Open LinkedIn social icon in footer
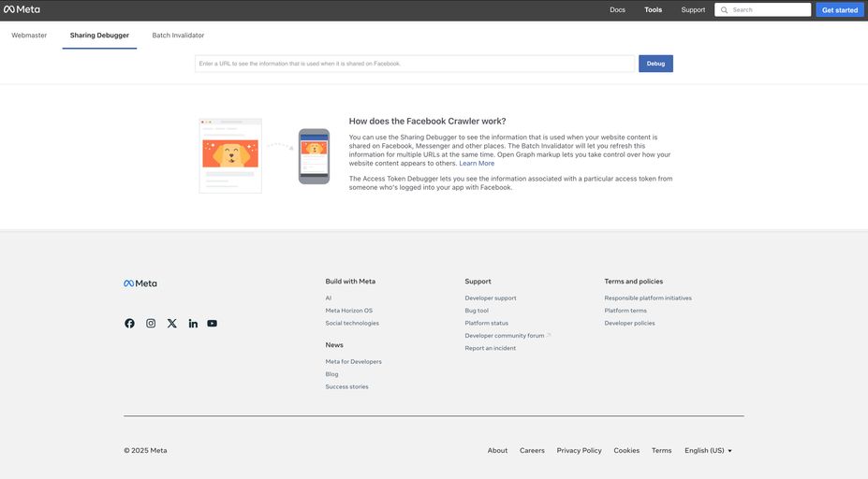Image resolution: width=868 pixels, height=479 pixels. (x=193, y=324)
